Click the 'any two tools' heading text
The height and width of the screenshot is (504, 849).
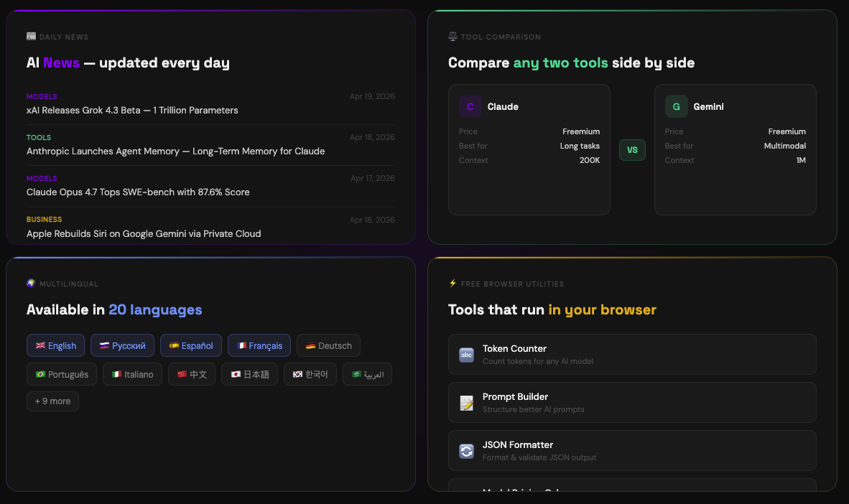[x=560, y=62]
